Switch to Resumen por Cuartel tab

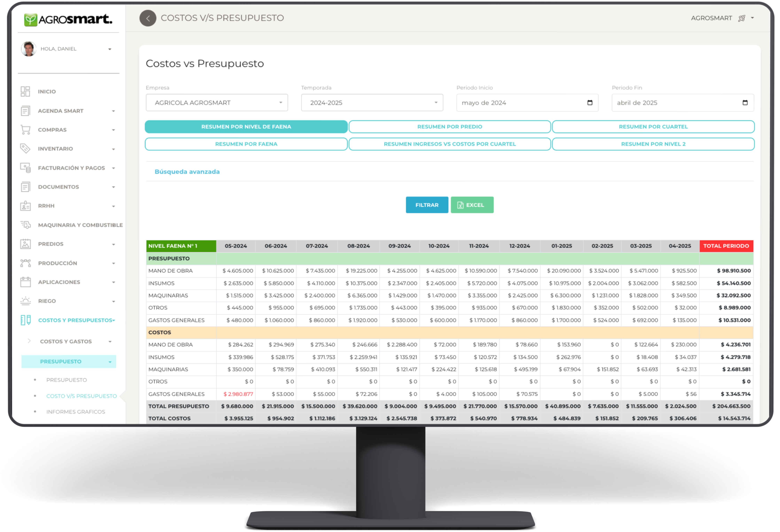point(653,127)
